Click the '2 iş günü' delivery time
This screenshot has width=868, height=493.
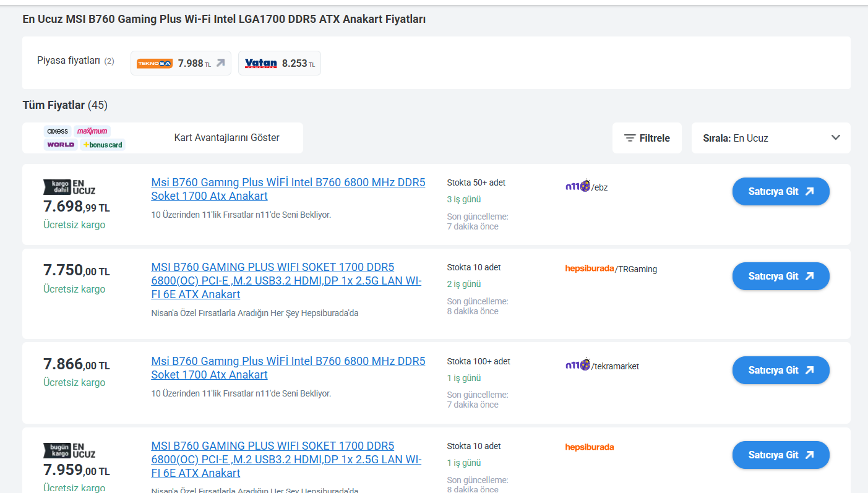tap(464, 284)
